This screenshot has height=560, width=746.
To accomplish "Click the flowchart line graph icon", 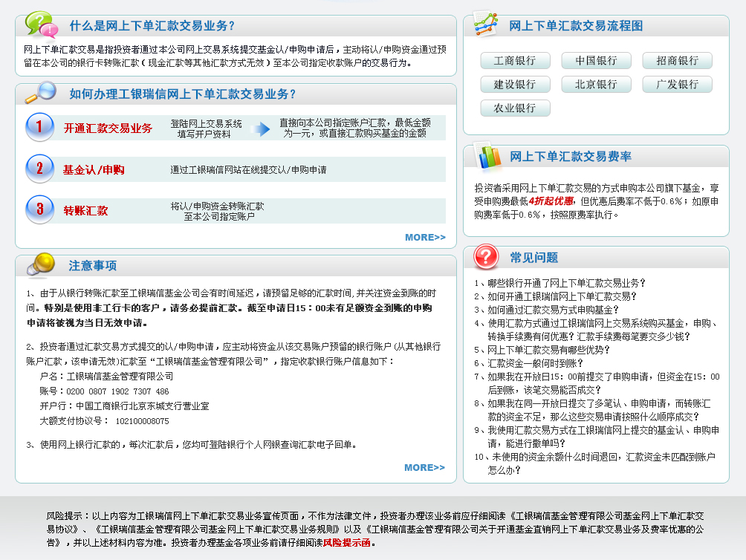I will coord(486,23).
